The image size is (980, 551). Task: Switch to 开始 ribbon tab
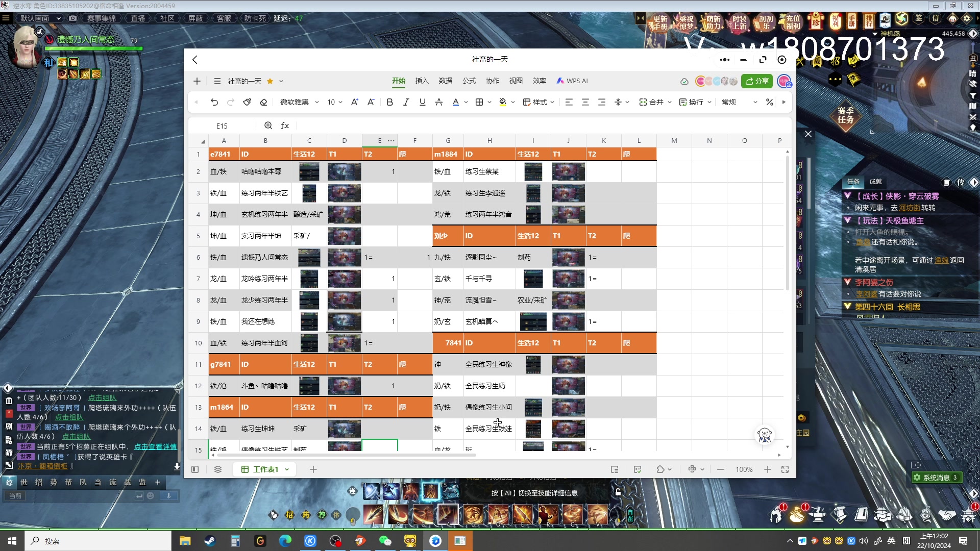[399, 81]
